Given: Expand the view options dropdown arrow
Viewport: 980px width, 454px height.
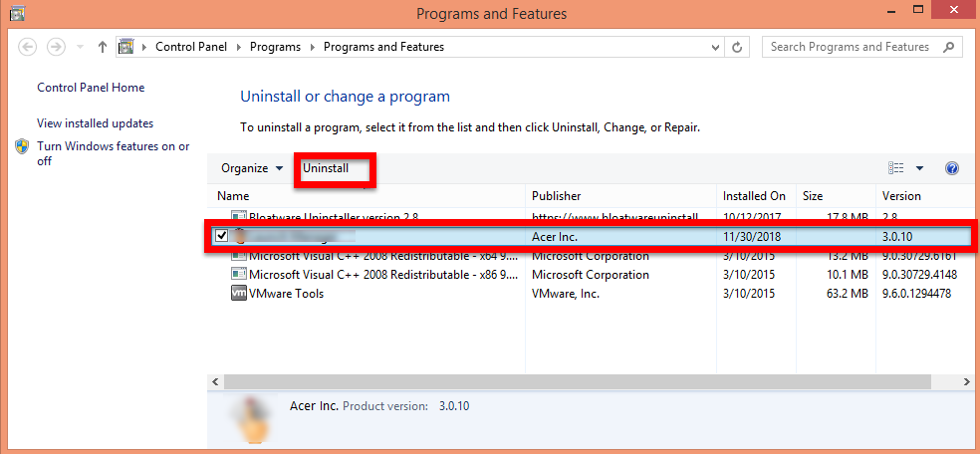Looking at the screenshot, I should click(919, 168).
